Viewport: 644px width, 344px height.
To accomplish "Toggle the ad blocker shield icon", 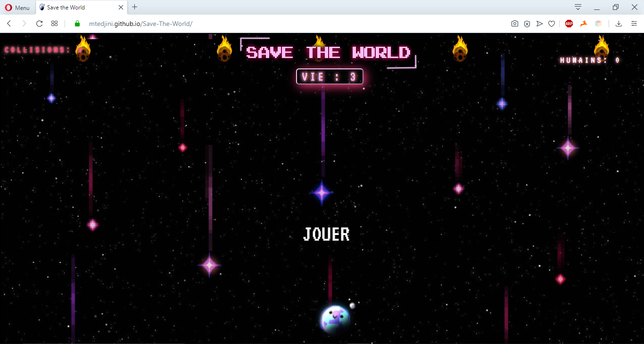I will (x=527, y=24).
